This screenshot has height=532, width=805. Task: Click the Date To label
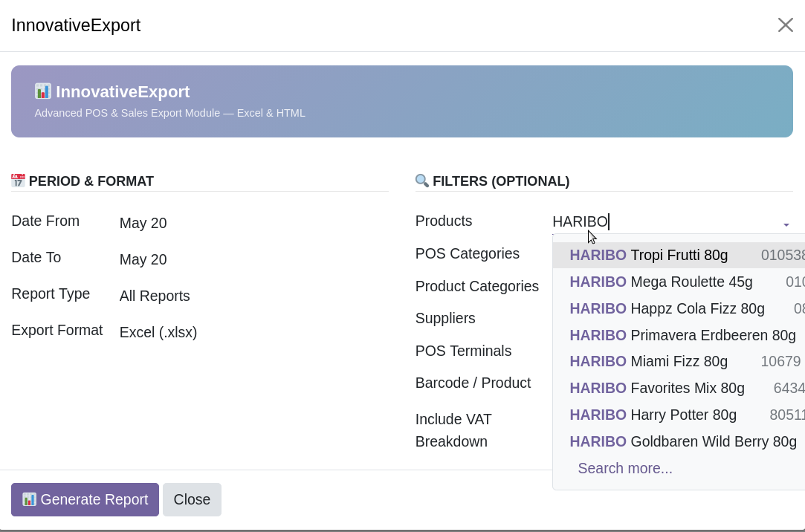click(36, 257)
